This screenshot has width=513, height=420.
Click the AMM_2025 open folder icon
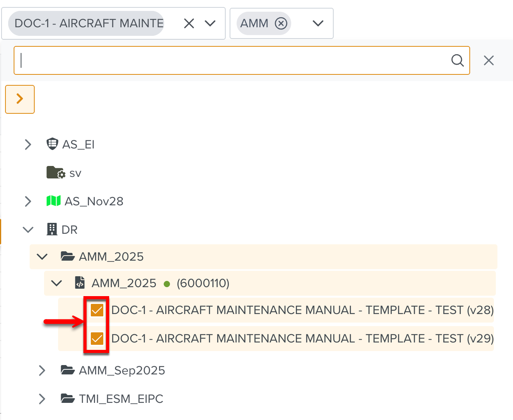(x=68, y=256)
